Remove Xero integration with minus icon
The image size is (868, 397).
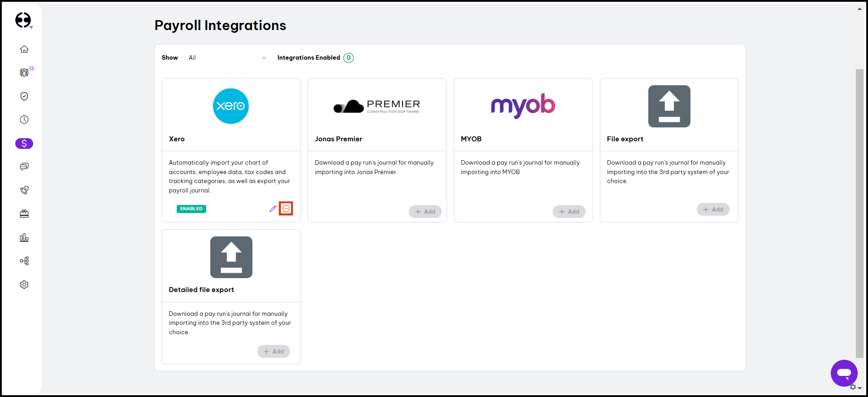286,209
